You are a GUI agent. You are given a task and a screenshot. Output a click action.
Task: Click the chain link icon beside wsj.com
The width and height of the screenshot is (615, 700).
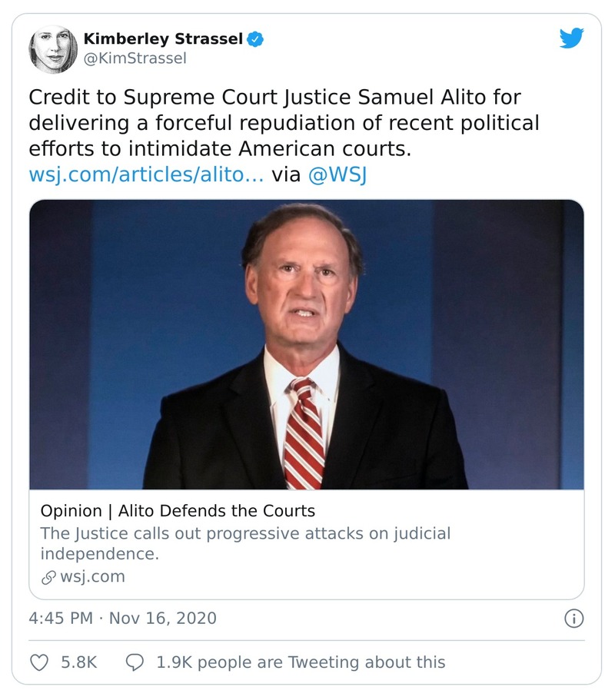[48, 577]
